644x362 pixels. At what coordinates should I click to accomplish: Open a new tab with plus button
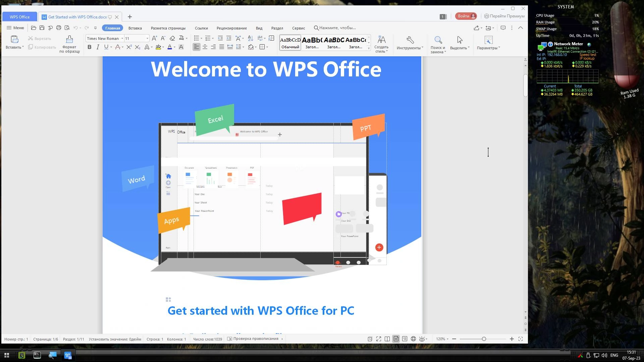(130, 17)
